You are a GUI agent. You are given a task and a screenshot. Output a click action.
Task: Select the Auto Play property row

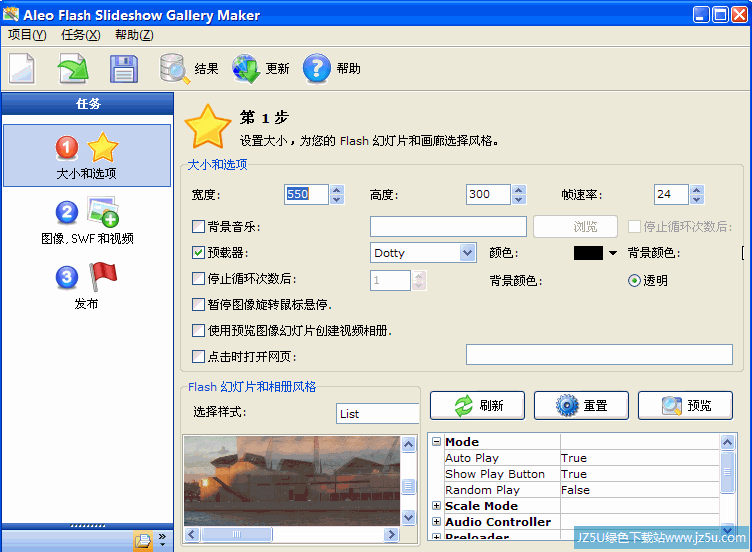pos(582,458)
